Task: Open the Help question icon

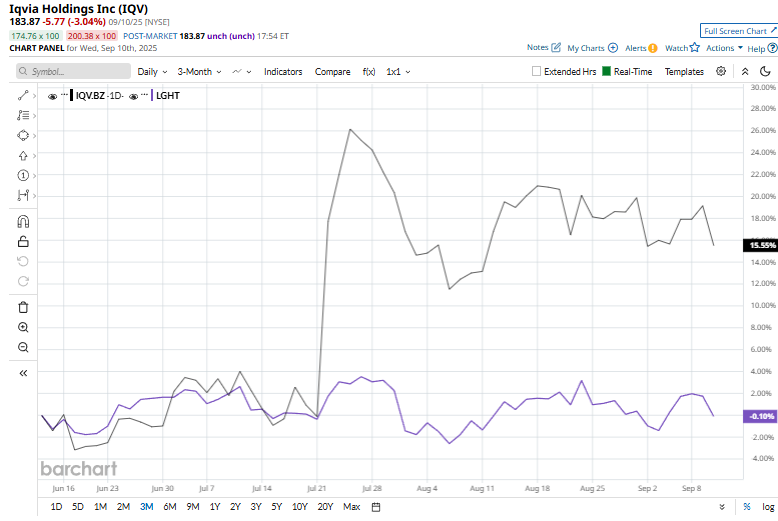Action: tap(772, 48)
